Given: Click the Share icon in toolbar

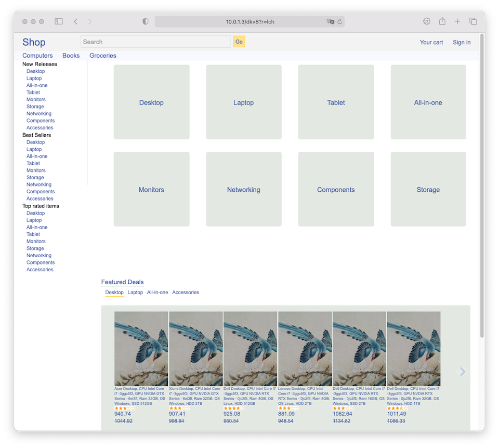Looking at the screenshot, I should tap(442, 21).
